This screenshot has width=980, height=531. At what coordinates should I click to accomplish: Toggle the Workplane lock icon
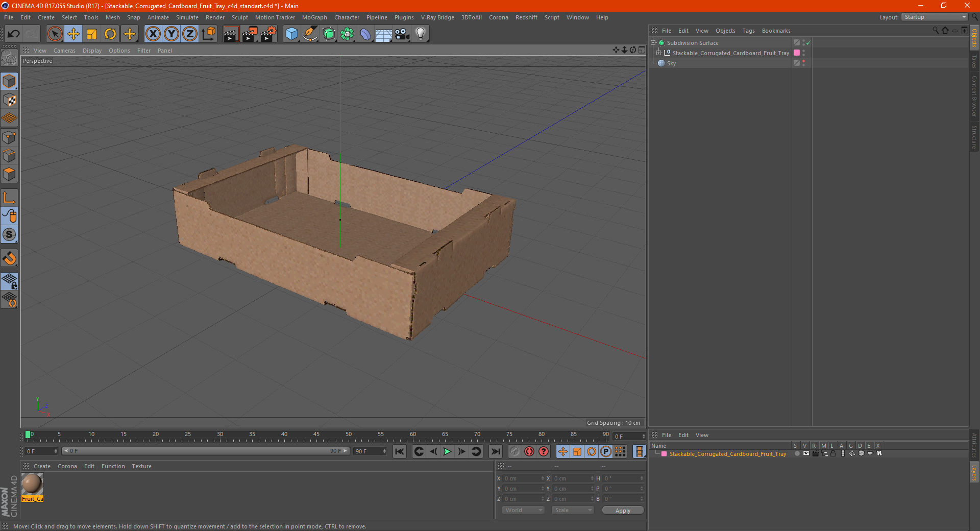click(x=9, y=281)
